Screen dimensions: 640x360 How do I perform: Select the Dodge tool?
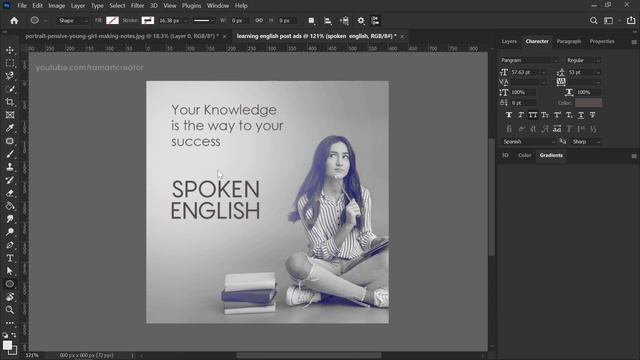coord(10,232)
